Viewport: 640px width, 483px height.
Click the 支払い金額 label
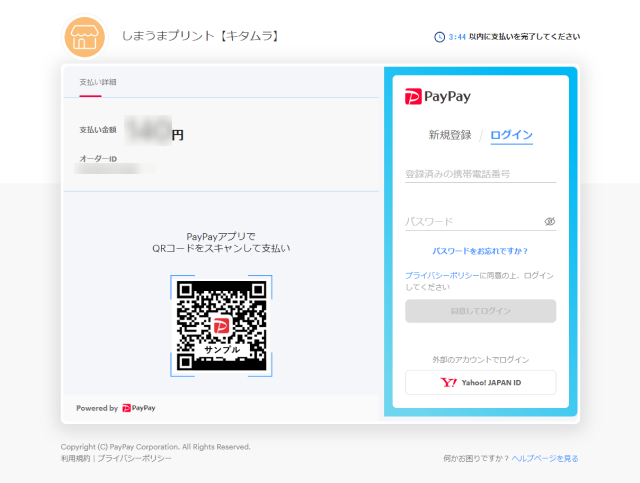(x=98, y=130)
